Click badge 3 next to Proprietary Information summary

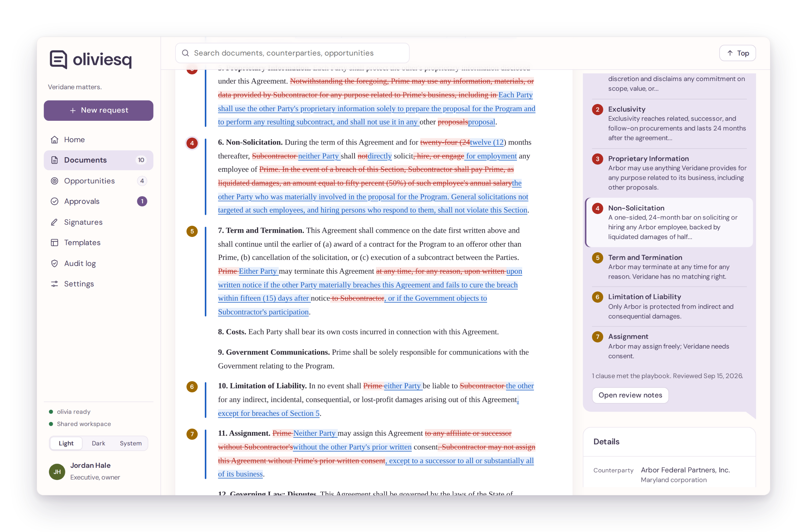point(597,159)
